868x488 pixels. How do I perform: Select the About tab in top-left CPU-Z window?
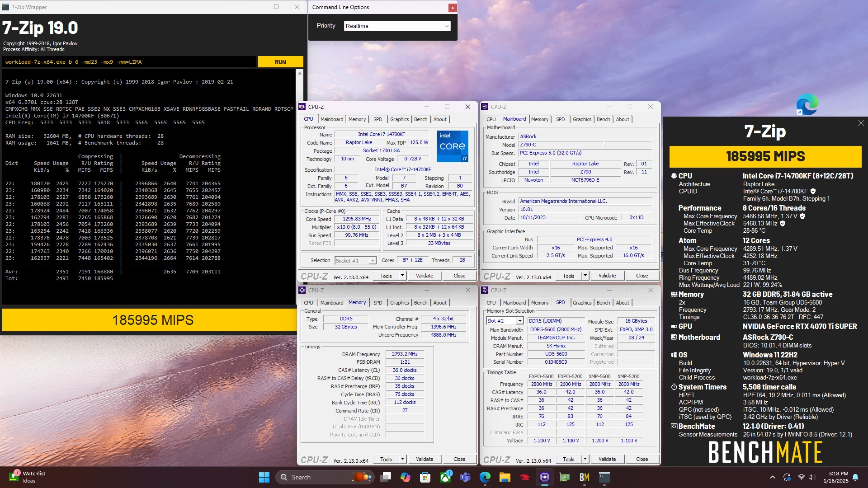[440, 119]
